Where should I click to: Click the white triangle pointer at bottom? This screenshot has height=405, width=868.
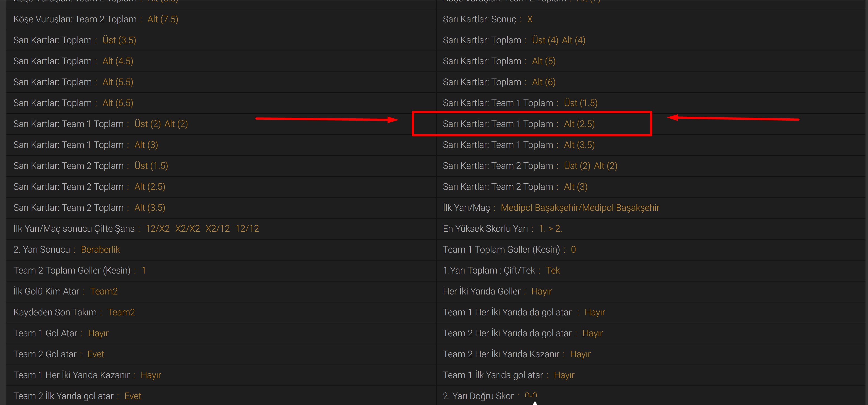tap(534, 403)
